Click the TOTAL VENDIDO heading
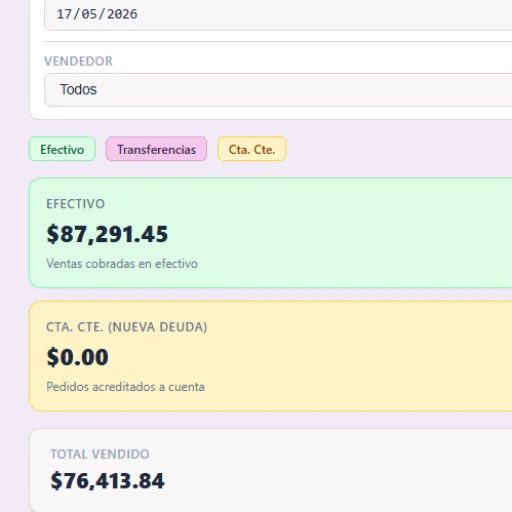Screen dimensions: 512x512 click(100, 454)
